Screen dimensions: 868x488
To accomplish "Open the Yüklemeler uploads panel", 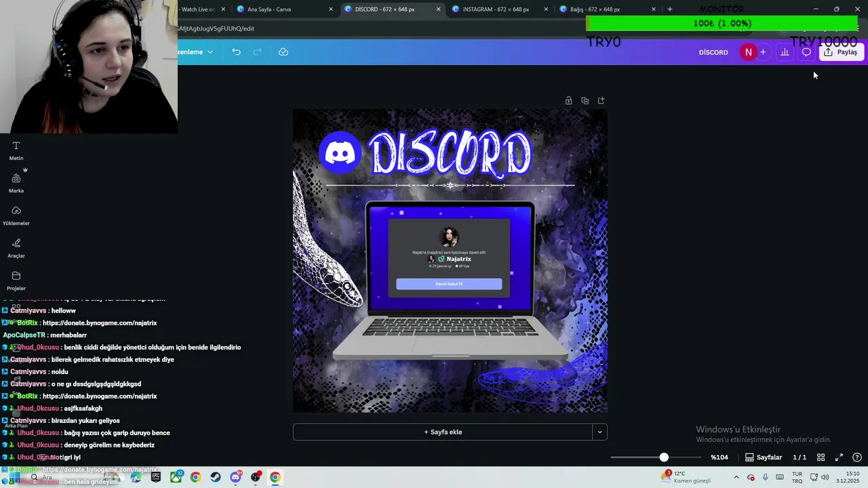I will point(16,216).
